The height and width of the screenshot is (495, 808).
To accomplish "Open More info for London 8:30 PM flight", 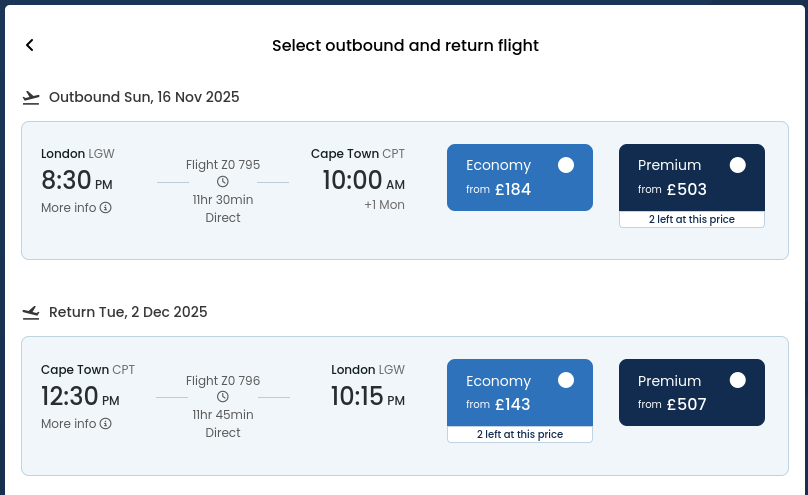I will 76,208.
